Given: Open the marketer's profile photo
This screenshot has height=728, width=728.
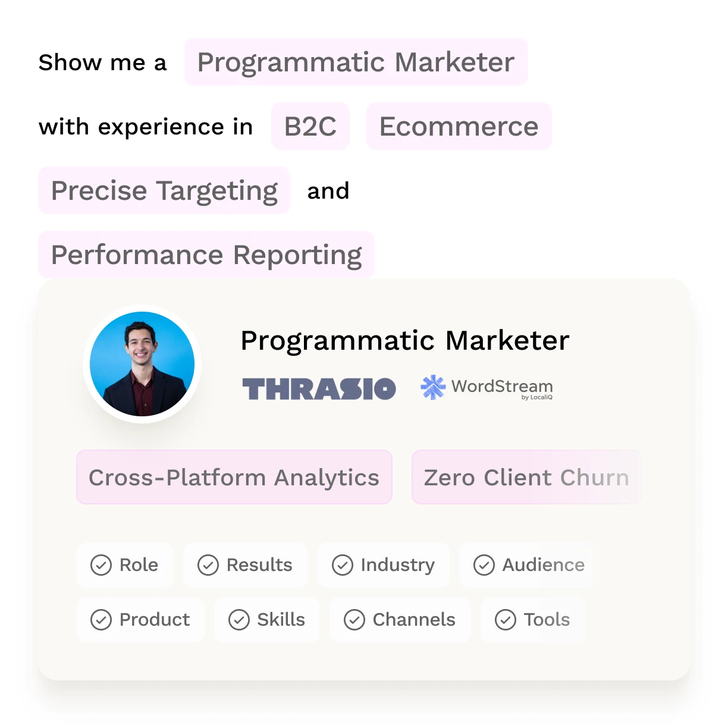Looking at the screenshot, I should coord(142,364).
